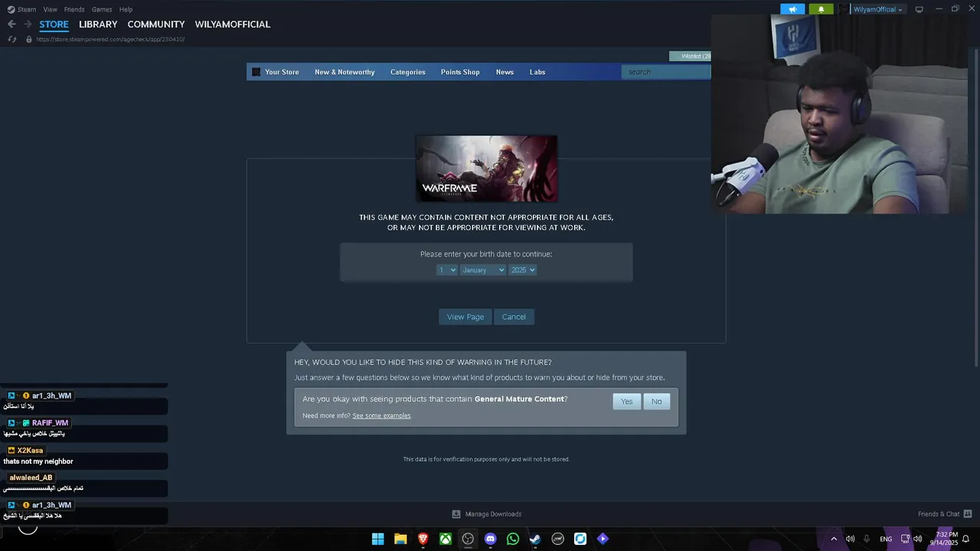Click Friends & Chat label
Screen dimensions: 980x551
pyautogui.click(x=939, y=514)
